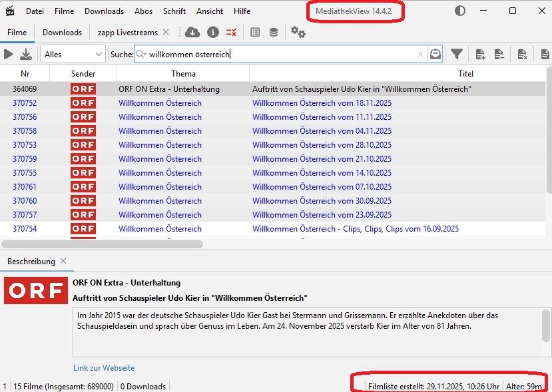Toggle dark mode icon in title bar
The height and width of the screenshot is (392, 552).
pyautogui.click(x=460, y=11)
